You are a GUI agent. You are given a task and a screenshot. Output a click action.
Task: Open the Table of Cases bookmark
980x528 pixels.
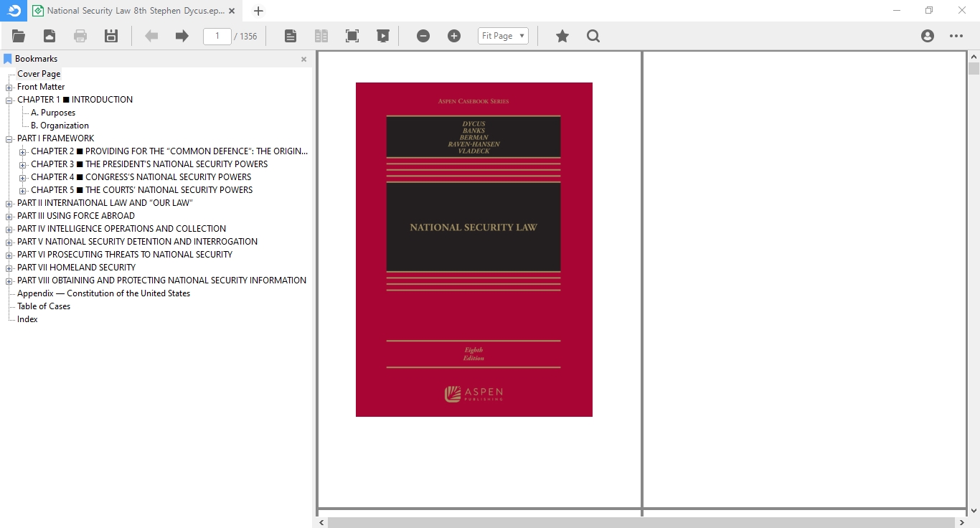pyautogui.click(x=44, y=306)
